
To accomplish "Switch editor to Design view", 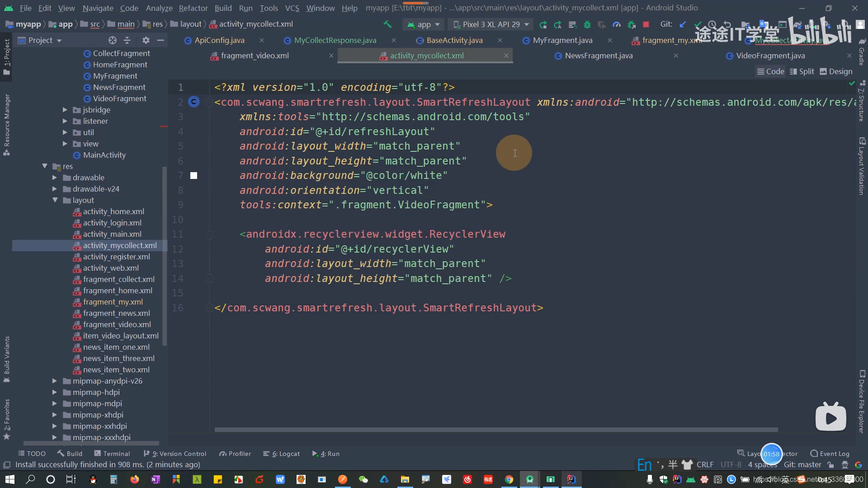I will point(836,71).
